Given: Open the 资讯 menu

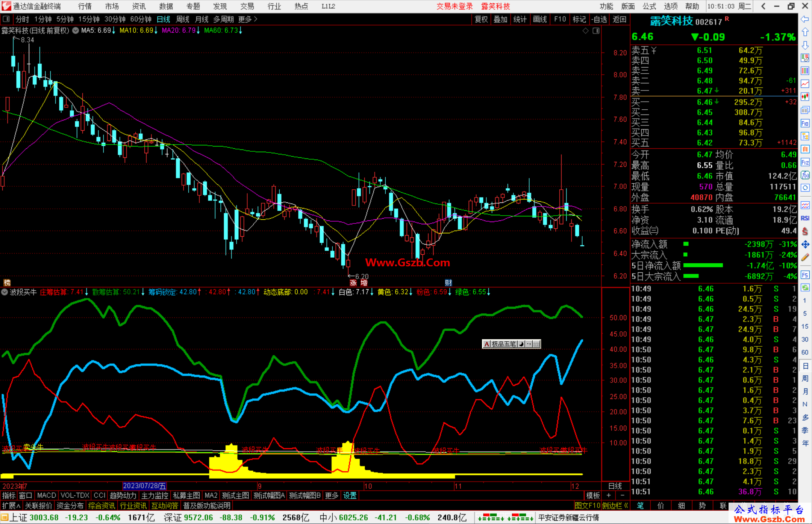Looking at the screenshot, I should pos(139,6).
